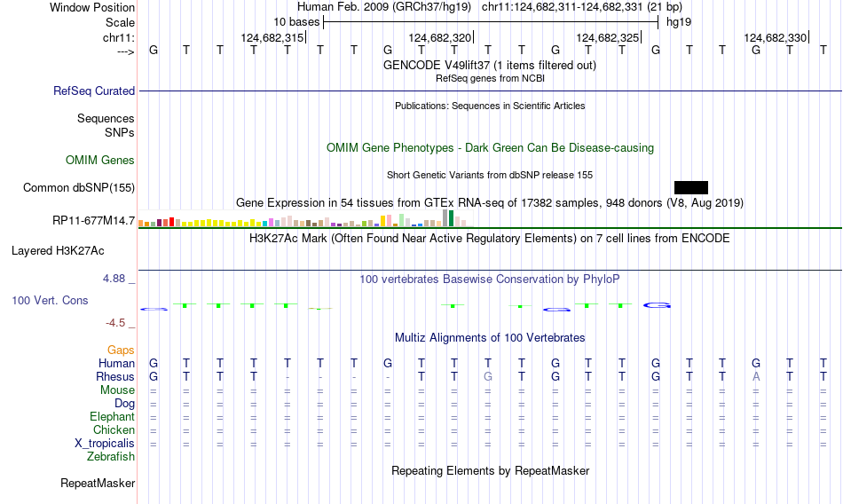Open OMIM Gene Phenotypes track title
This screenshot has width=843, height=504.
tap(490, 148)
